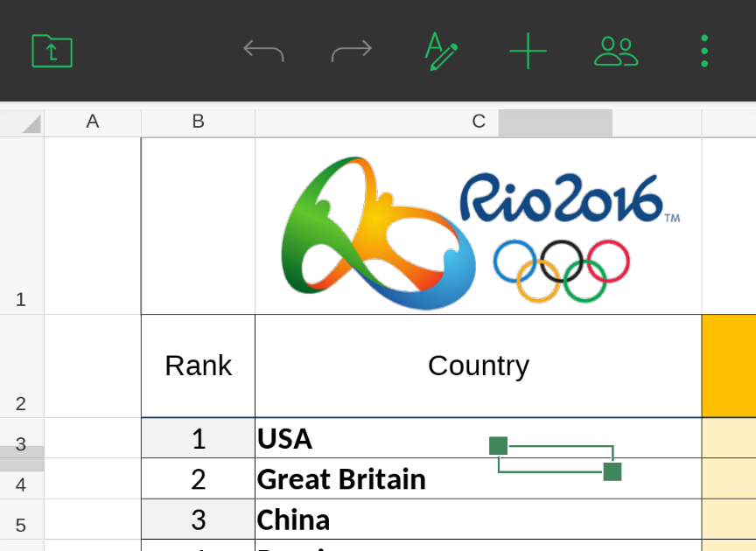Viewport: 756px width, 551px height.
Task: Open text formatting pencil tool
Action: click(x=441, y=51)
